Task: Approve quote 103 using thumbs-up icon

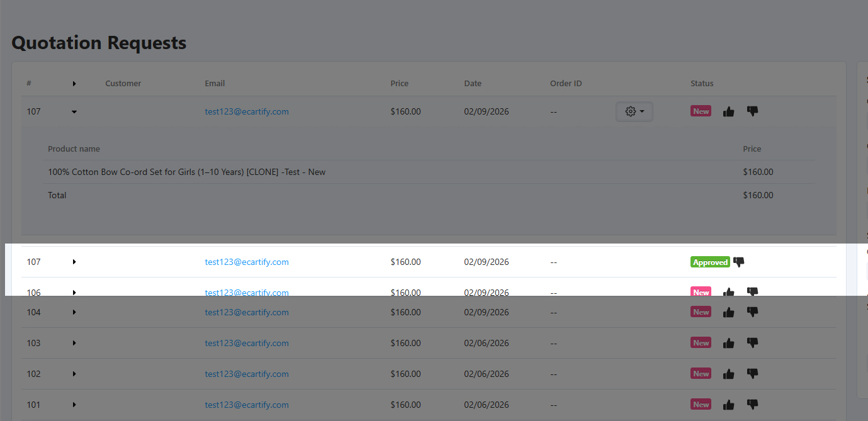Action: tap(728, 343)
